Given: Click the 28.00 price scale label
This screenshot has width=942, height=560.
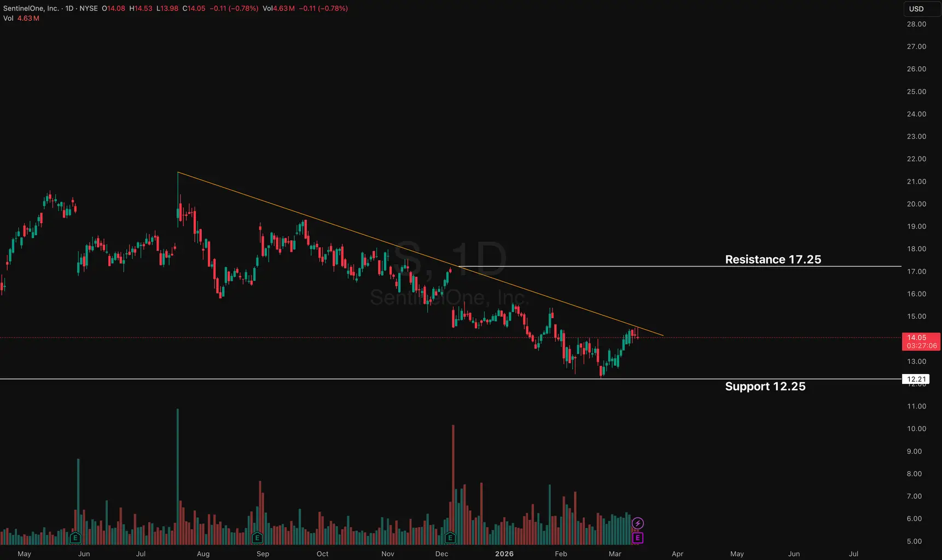Looking at the screenshot, I should 916,24.
